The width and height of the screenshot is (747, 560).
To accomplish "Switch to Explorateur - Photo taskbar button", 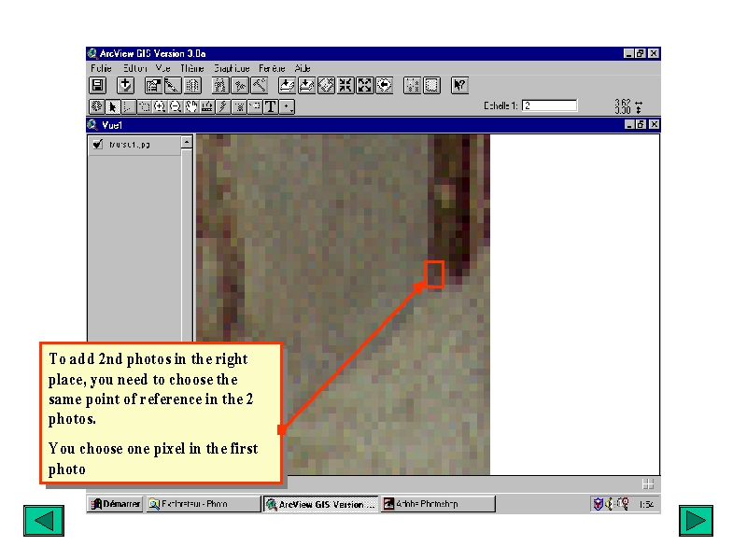I will 203,504.
